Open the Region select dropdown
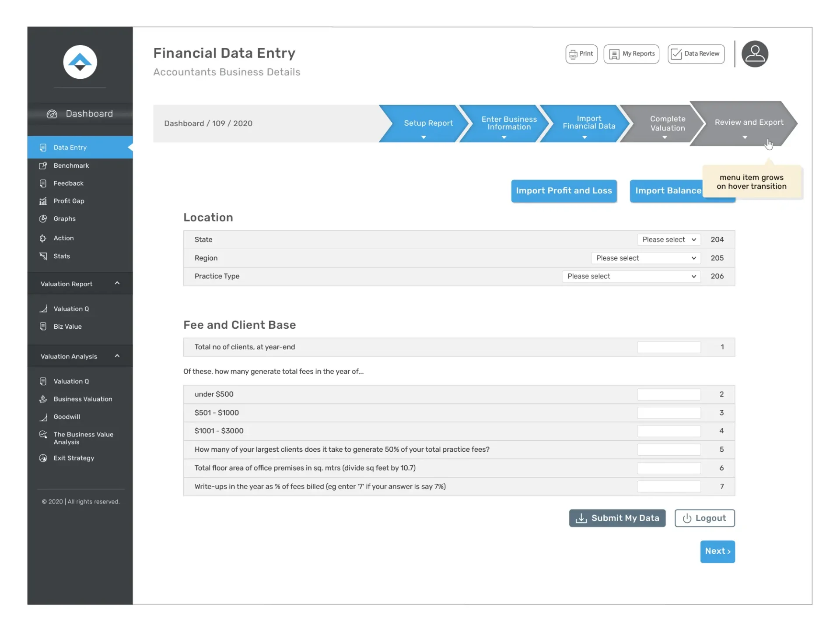This screenshot has width=840, height=633. [645, 258]
